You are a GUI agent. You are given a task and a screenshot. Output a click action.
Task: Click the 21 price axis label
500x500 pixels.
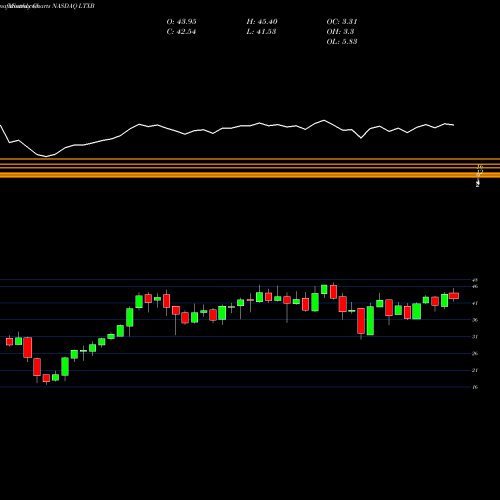pos(475,370)
